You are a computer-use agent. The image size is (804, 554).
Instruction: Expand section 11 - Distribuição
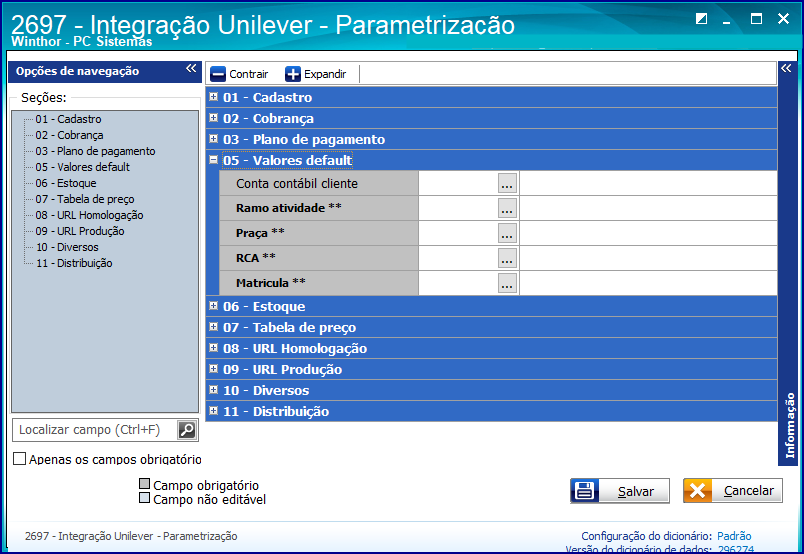(214, 411)
